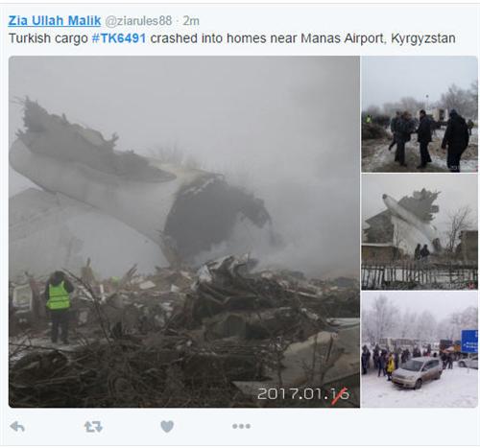Retweet this post using the retweet icon
The height and width of the screenshot is (448, 480).
tap(93, 427)
